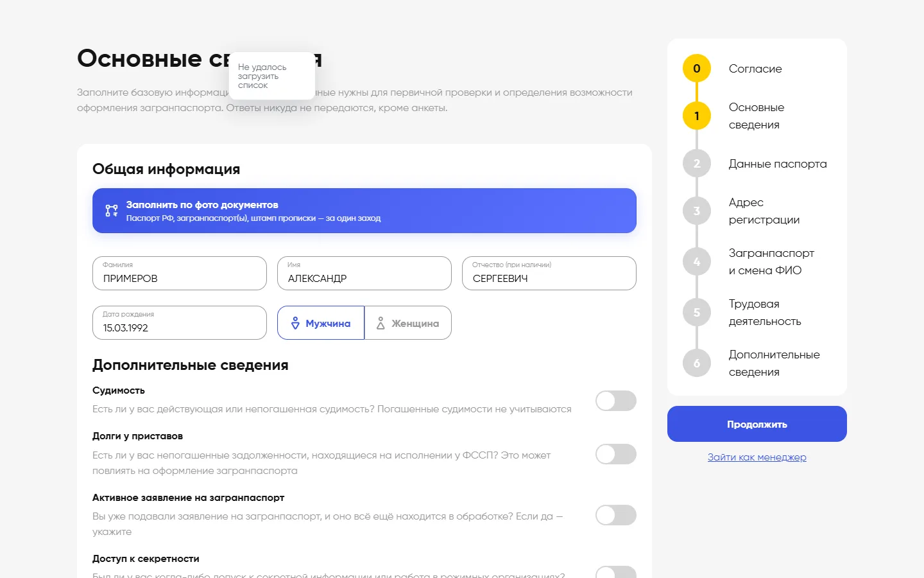Viewport: 924px width, 578px height.
Task: Open the Зайти как менеджер link
Action: 757,457
